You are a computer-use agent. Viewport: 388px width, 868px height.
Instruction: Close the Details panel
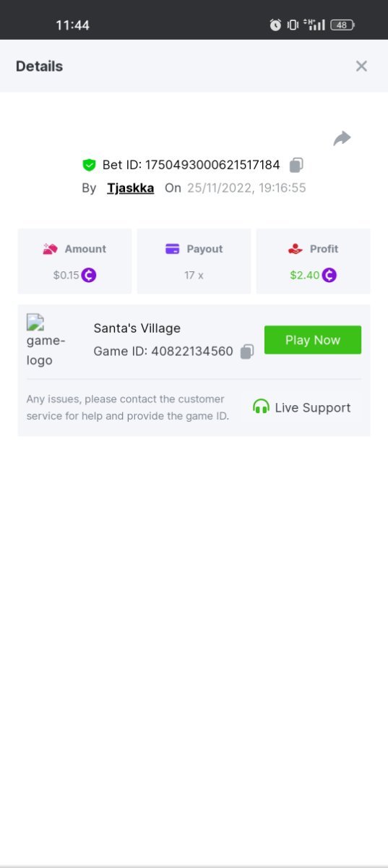point(361,66)
